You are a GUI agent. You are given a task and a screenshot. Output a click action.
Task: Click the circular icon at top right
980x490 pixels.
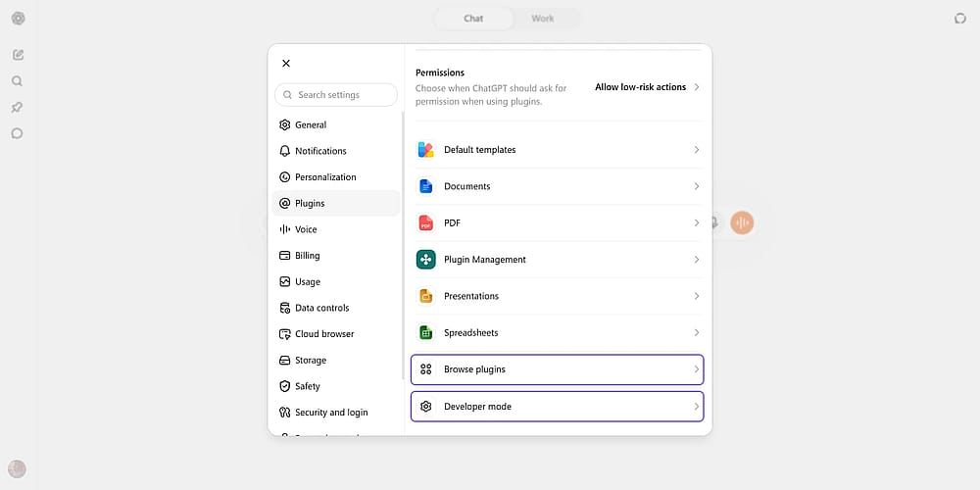960,18
